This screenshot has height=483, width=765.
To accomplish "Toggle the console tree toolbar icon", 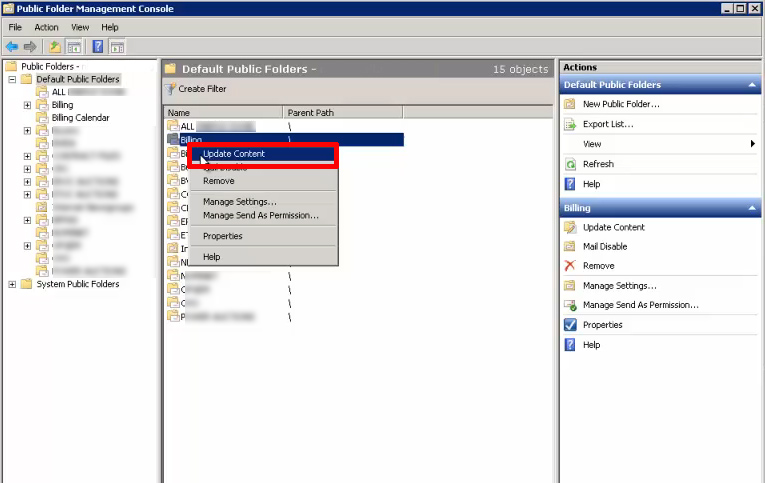I will coord(74,47).
